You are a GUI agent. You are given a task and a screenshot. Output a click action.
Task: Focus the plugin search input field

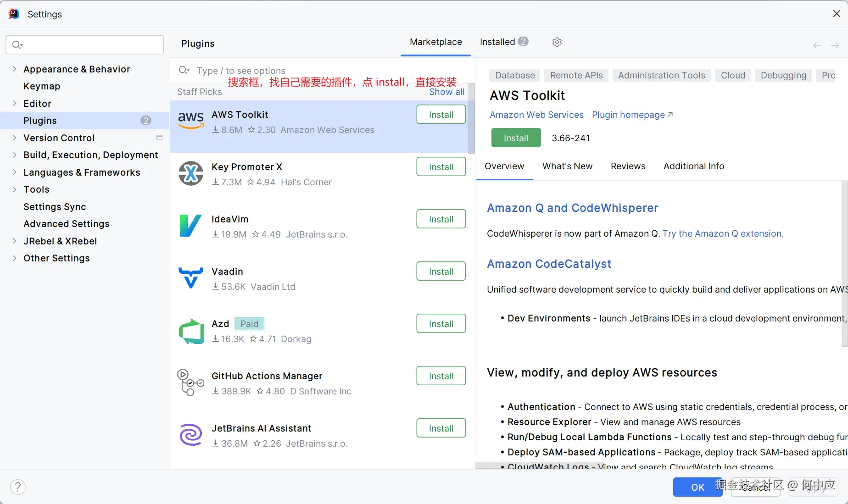pos(321,70)
